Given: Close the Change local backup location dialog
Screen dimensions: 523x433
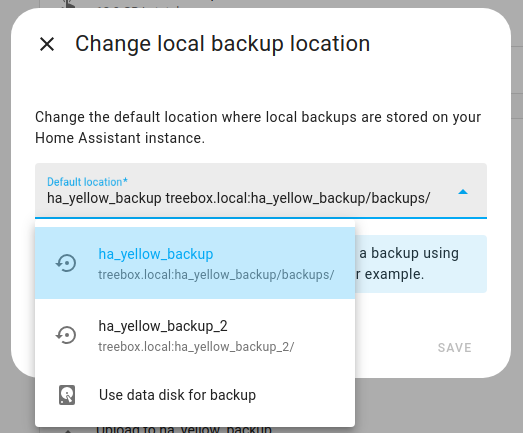Looking at the screenshot, I should tap(47, 44).
